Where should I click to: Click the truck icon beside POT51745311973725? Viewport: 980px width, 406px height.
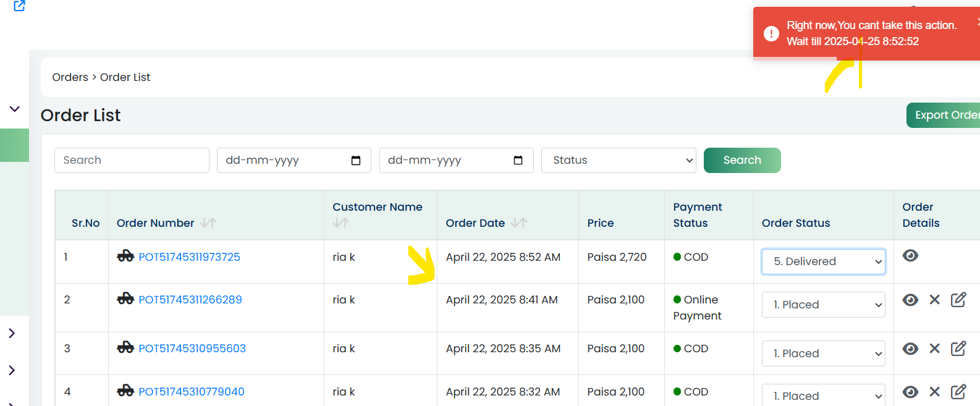click(125, 256)
